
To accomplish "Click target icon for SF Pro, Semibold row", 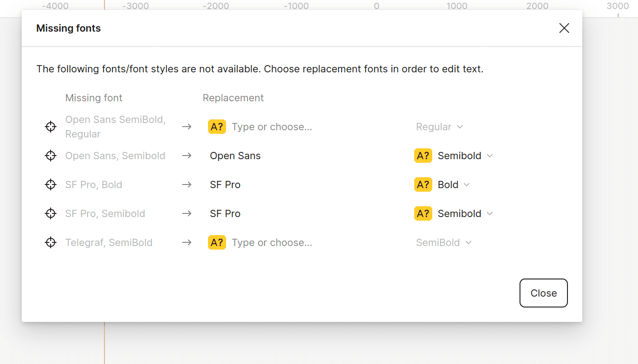I will 50,213.
